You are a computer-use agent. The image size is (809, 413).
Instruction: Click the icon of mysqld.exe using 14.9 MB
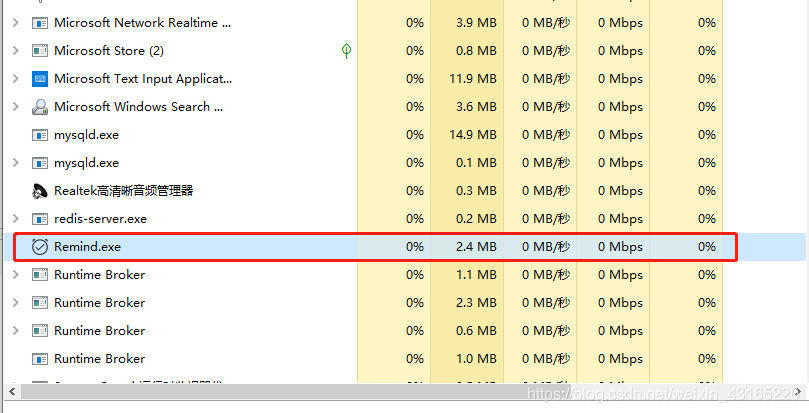[40, 135]
